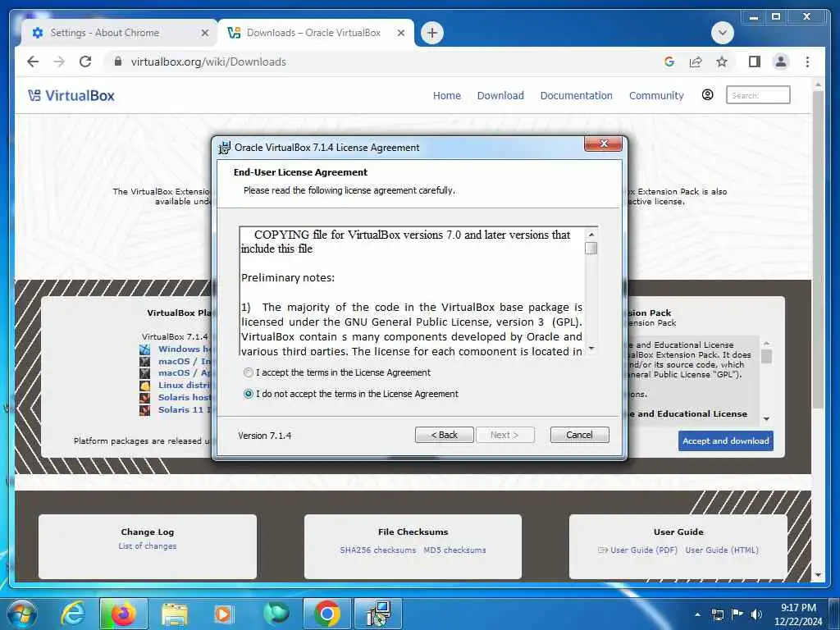Open MD5 checksums link
The height and width of the screenshot is (630, 840).
(454, 550)
